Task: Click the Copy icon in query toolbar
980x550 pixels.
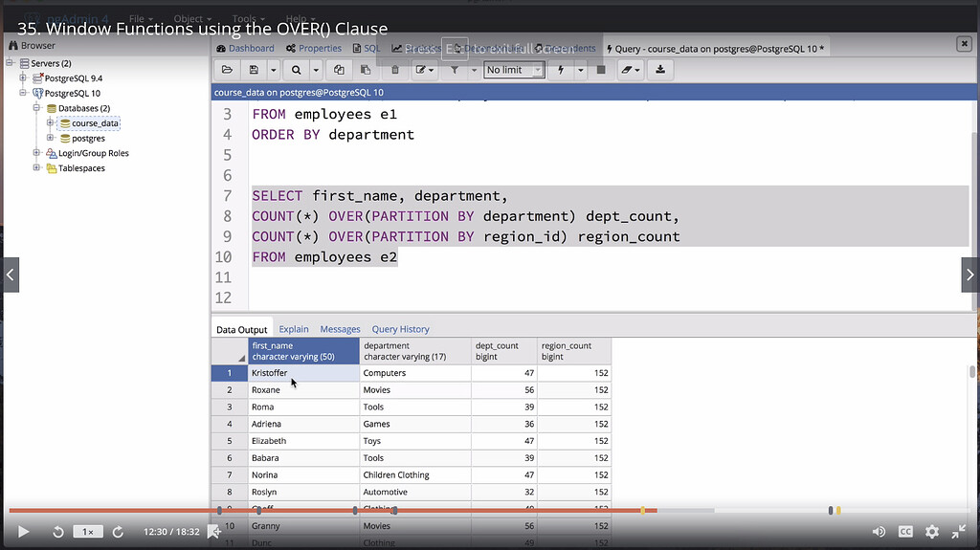Action: (x=339, y=70)
